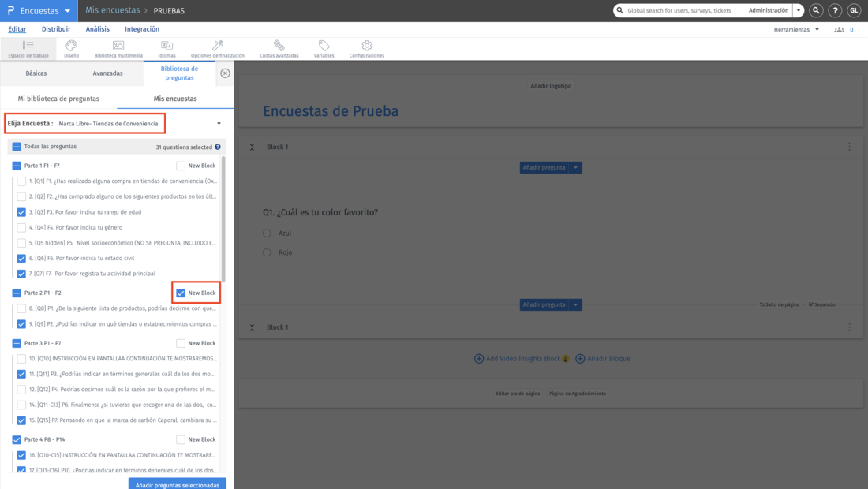Uncheck question 6 F6 estado civil
This screenshot has width=868, height=489.
click(x=21, y=259)
